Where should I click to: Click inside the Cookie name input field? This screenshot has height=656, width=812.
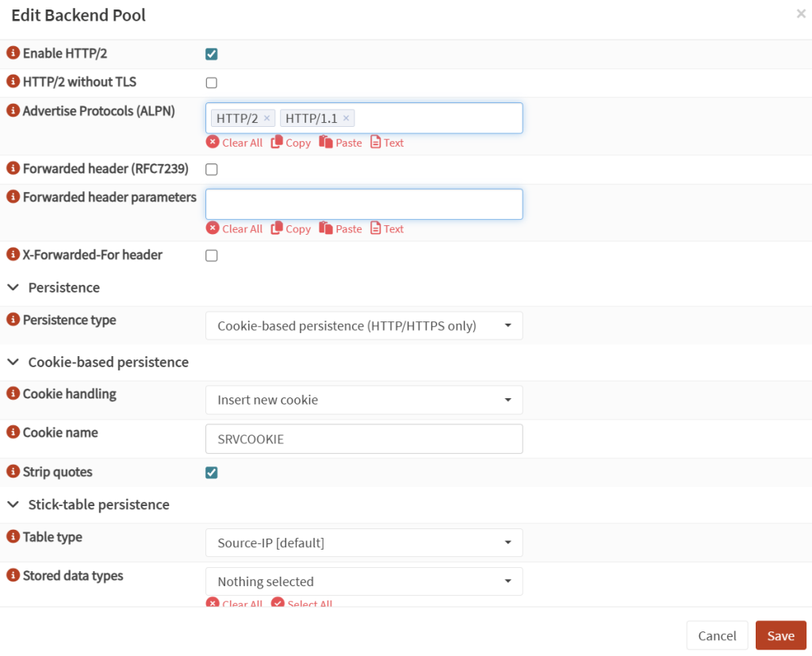(363, 439)
